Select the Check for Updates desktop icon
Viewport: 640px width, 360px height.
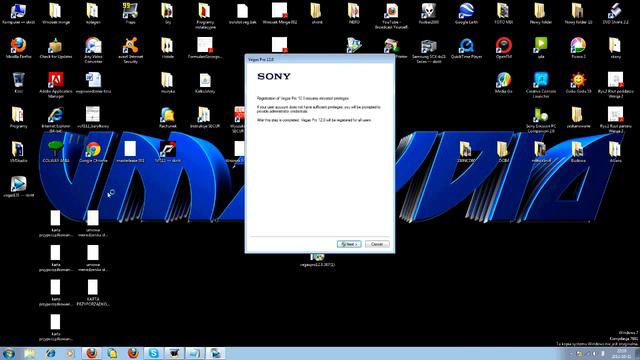coord(56,48)
